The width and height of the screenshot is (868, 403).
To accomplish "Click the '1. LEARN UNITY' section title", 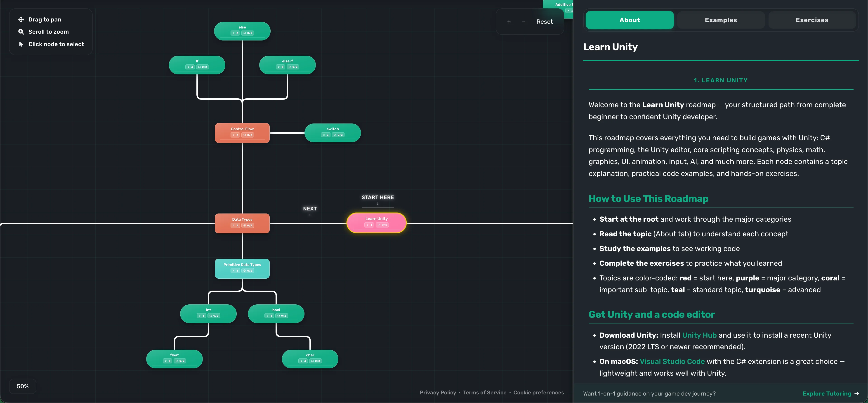I will tap(721, 80).
